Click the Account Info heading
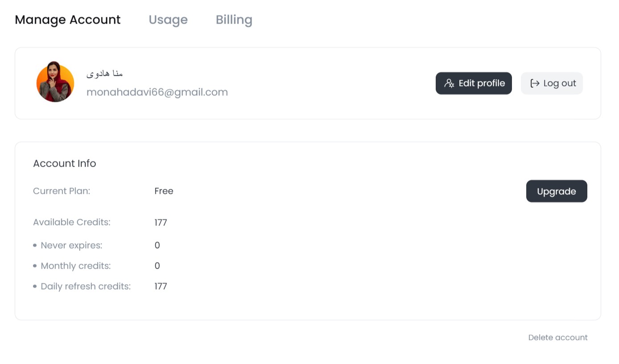 click(x=65, y=164)
